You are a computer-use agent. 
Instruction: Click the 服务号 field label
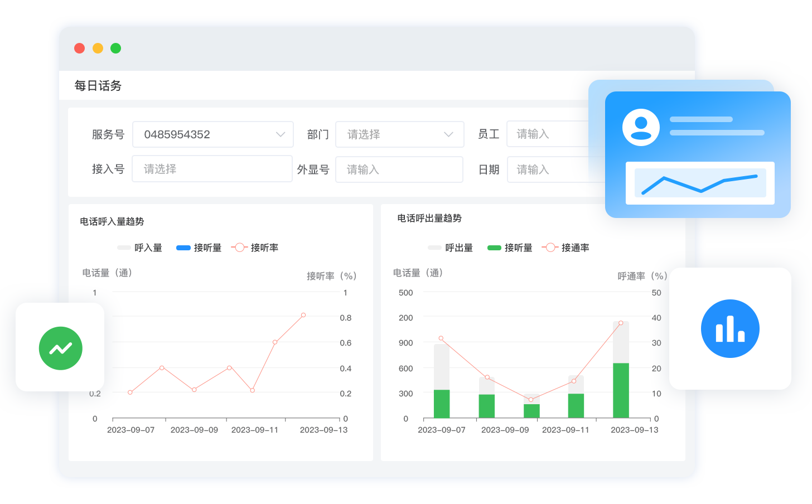[108, 134]
